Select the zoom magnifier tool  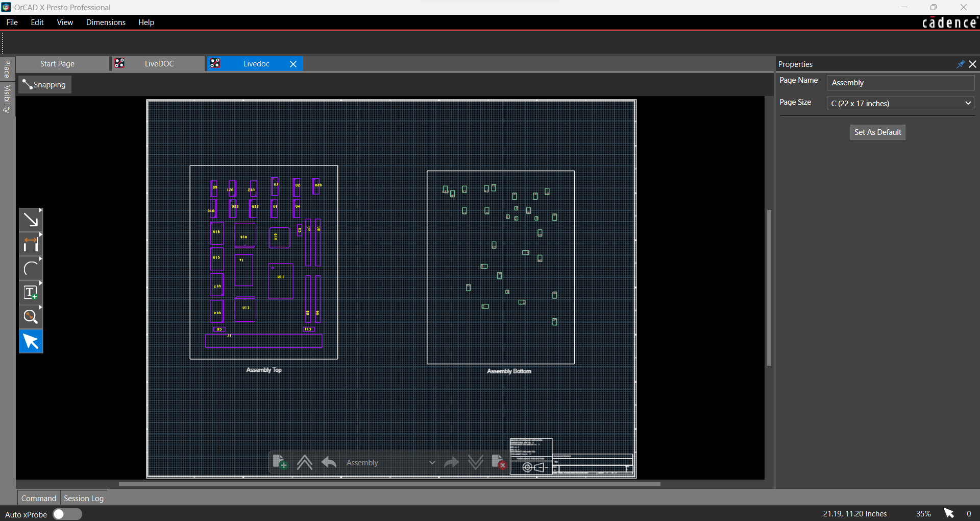pyautogui.click(x=31, y=317)
